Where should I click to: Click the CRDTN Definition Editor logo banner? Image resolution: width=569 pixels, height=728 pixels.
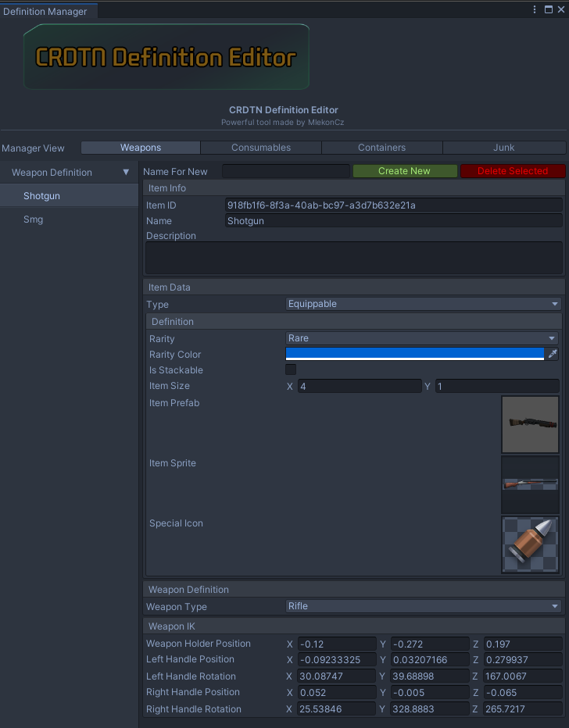166,57
